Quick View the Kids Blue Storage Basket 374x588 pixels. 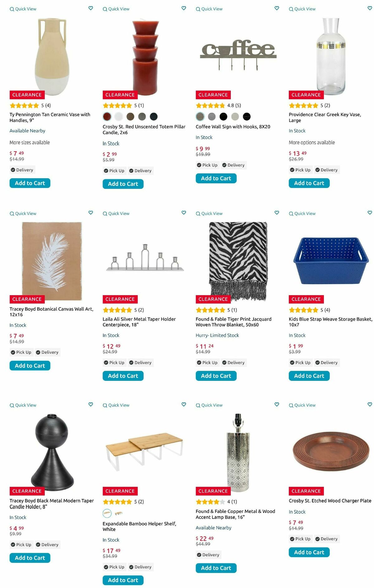click(x=302, y=214)
